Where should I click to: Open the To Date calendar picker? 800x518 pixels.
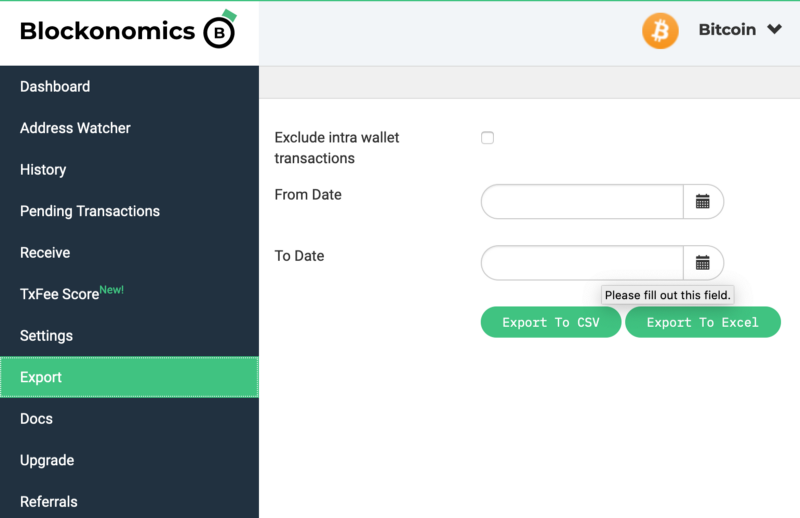pyautogui.click(x=703, y=263)
